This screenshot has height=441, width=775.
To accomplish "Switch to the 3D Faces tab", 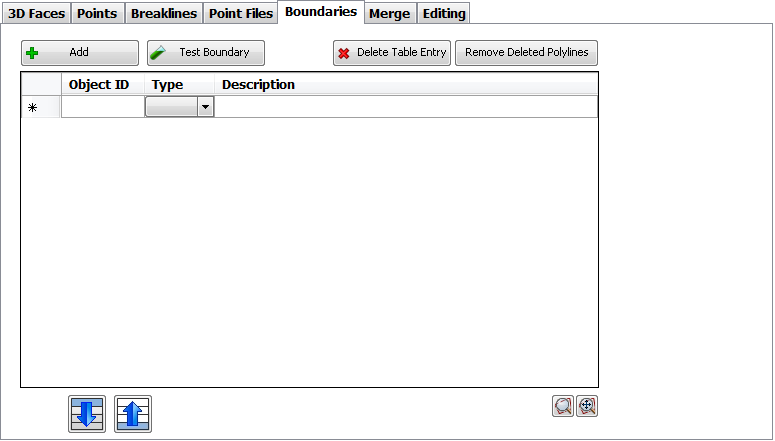I will click(x=37, y=13).
